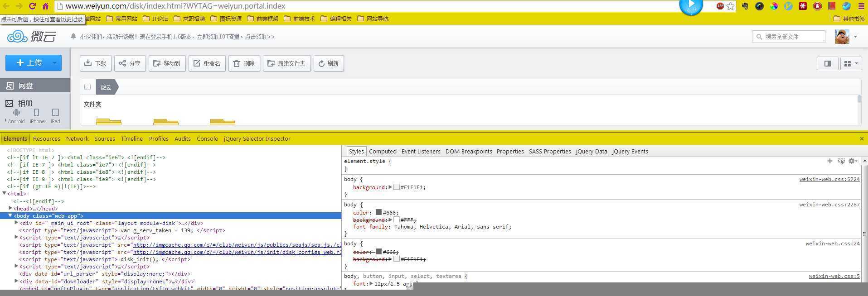The width and height of the screenshot is (868, 296).
Task: Open the upload button dropdown arrow
Action: point(54,63)
